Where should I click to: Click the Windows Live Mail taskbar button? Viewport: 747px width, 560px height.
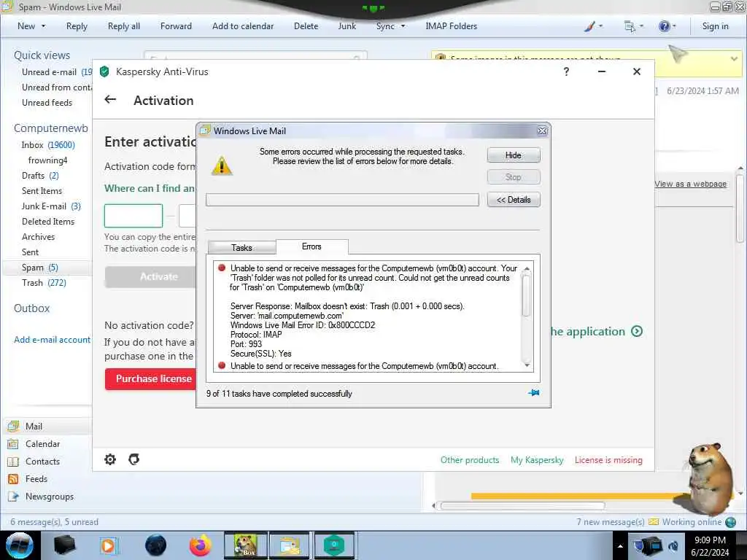pos(289,545)
